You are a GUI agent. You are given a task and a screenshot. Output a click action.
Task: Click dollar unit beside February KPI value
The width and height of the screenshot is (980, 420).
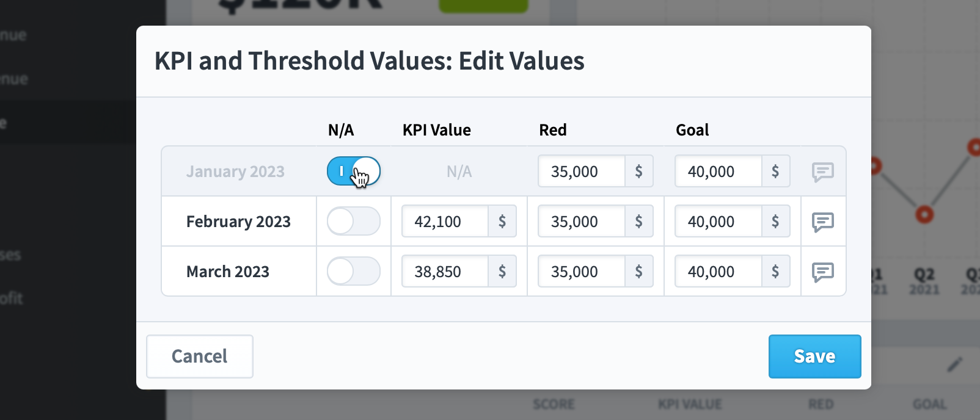coord(502,221)
